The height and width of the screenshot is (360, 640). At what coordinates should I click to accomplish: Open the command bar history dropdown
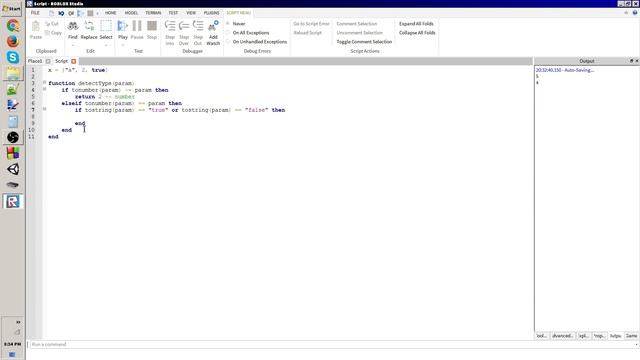[636, 345]
